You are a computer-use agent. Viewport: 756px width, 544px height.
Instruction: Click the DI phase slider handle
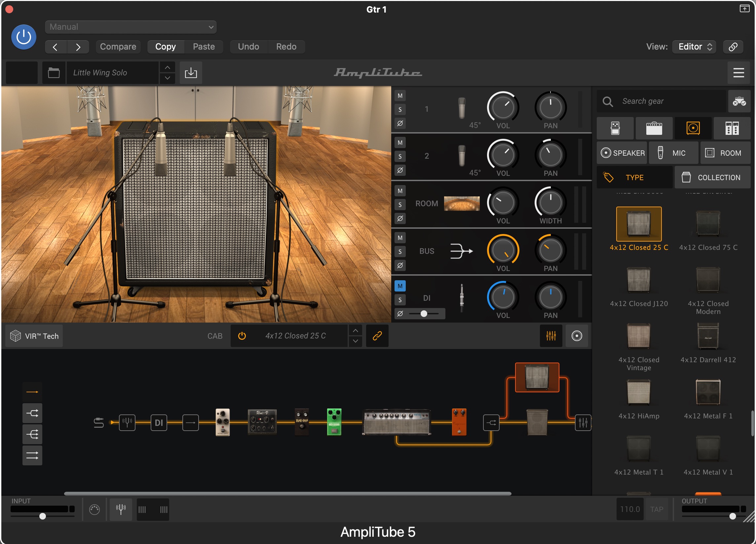click(x=424, y=314)
